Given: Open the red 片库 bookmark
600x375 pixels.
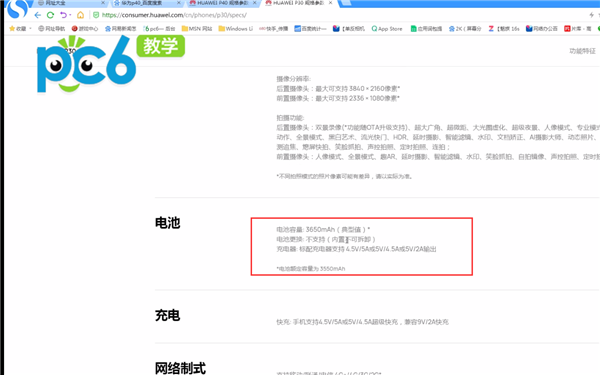Looking at the screenshot, I should point(578,29).
